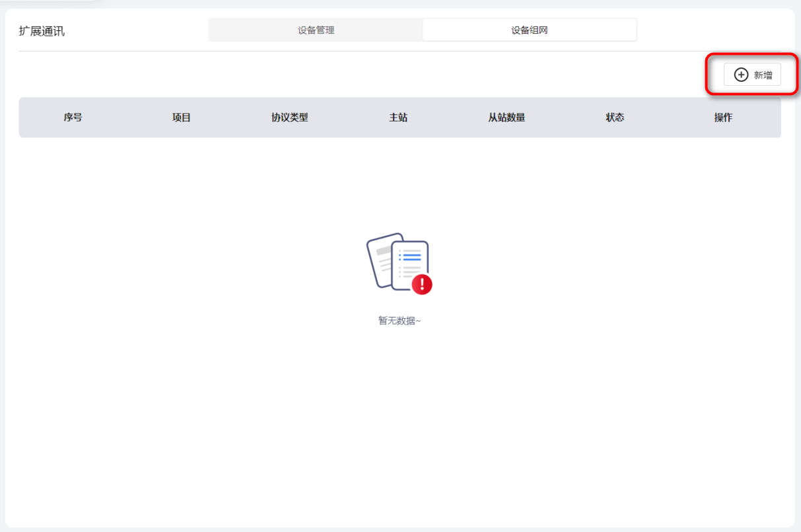The width and height of the screenshot is (801, 532).
Task: Click the 暂无数据~ empty state text
Action: [399, 321]
